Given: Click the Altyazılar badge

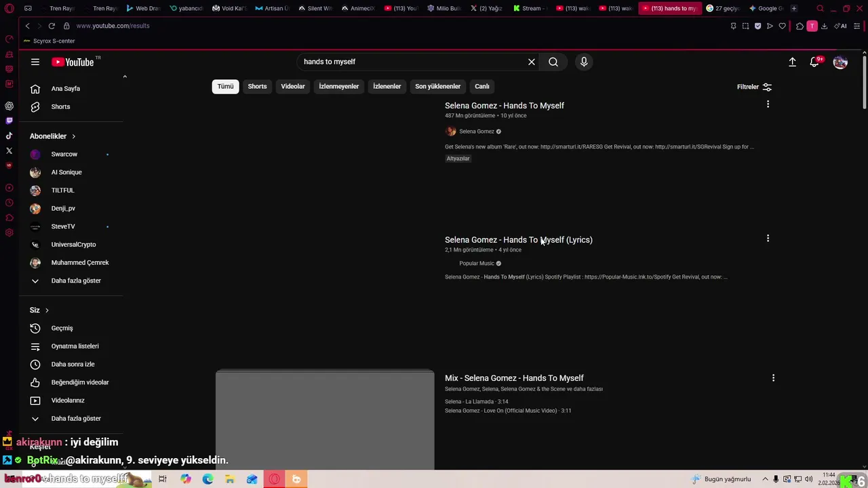Looking at the screenshot, I should (458, 159).
